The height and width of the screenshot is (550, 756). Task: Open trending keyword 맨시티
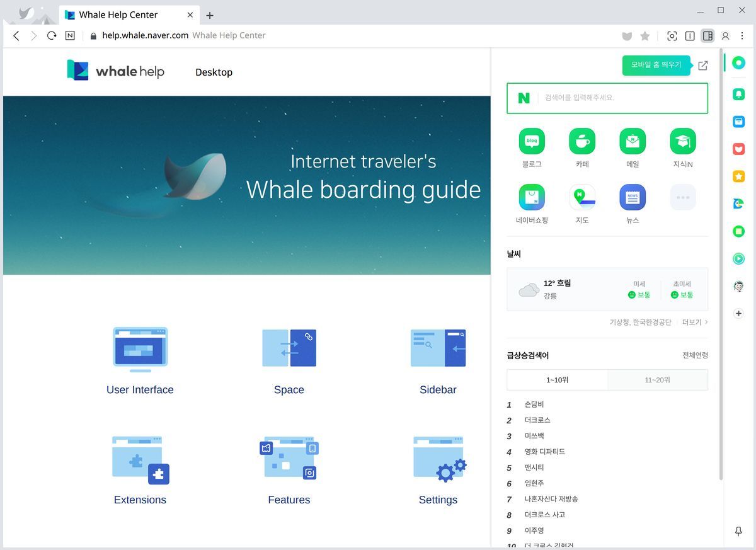point(534,467)
